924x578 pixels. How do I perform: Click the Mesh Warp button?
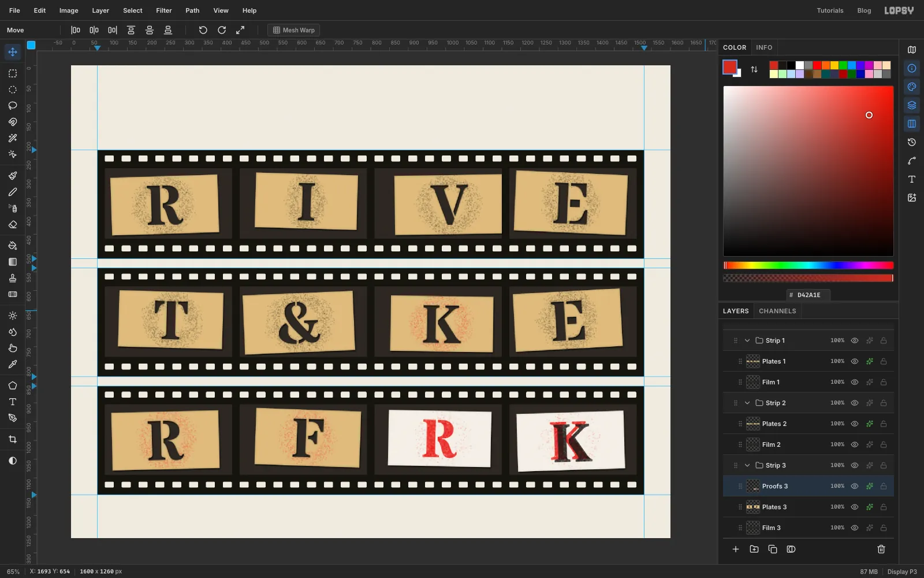point(293,30)
